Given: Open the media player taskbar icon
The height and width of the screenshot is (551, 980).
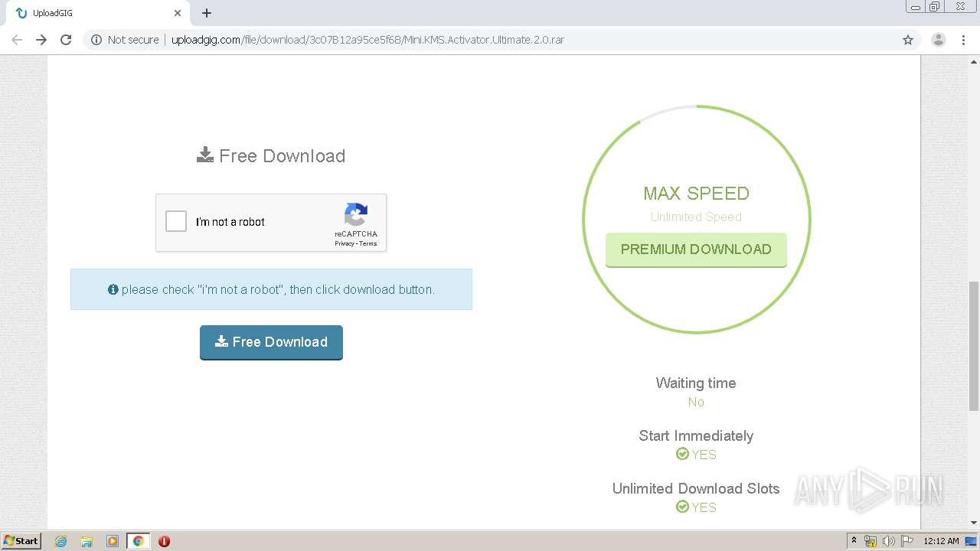Looking at the screenshot, I should click(x=112, y=541).
